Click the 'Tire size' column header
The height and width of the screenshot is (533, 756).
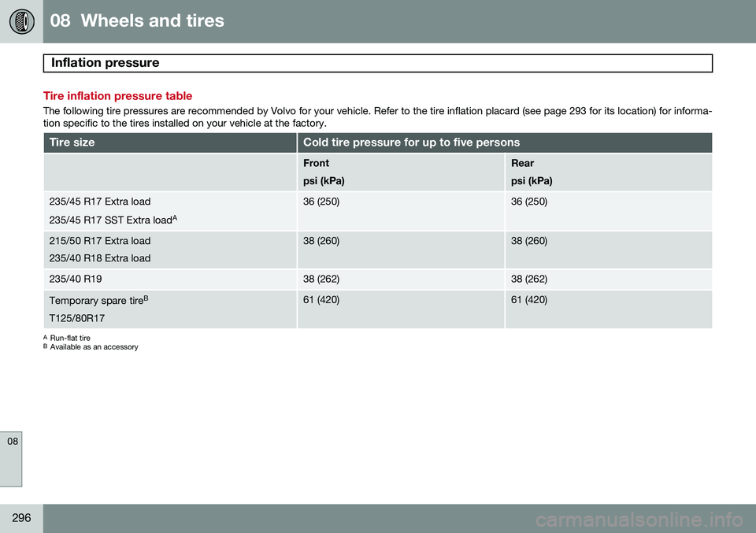pos(72,143)
